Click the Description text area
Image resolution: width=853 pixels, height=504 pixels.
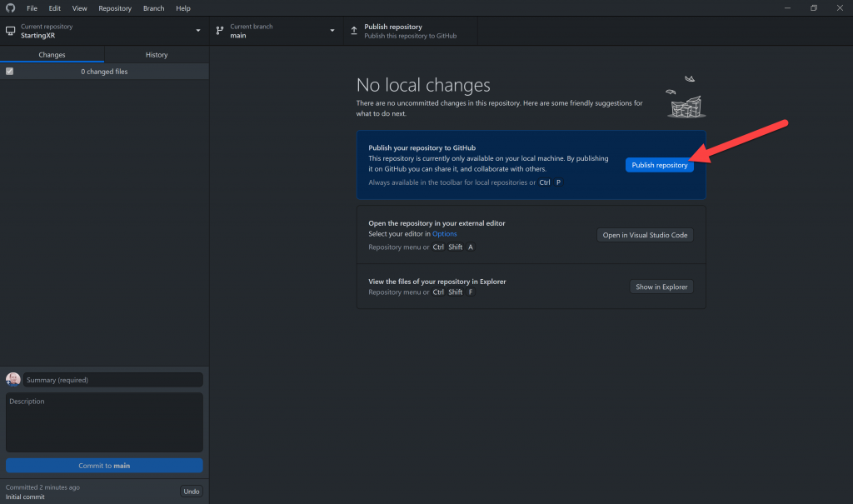(x=104, y=422)
